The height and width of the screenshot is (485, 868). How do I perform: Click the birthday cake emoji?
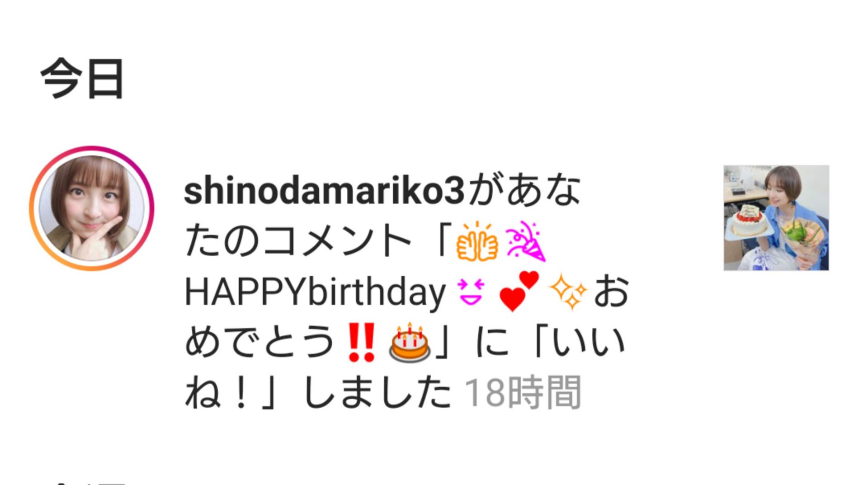[x=410, y=342]
